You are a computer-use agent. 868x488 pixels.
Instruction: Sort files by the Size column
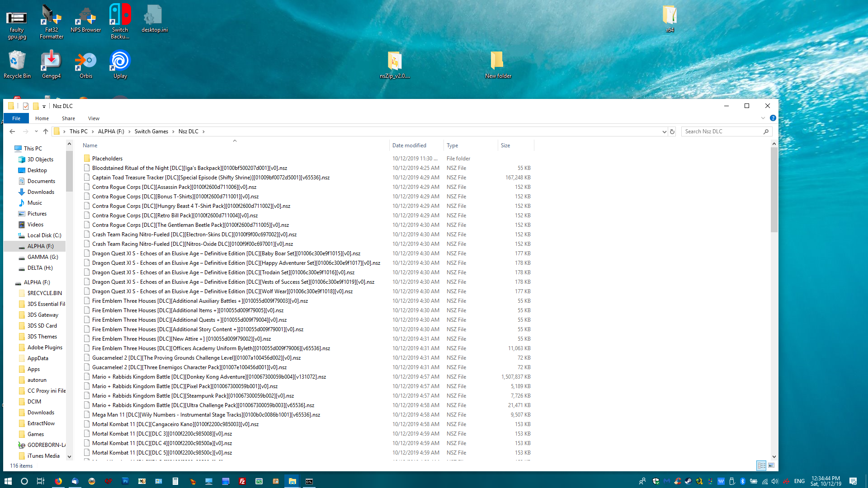click(516, 145)
